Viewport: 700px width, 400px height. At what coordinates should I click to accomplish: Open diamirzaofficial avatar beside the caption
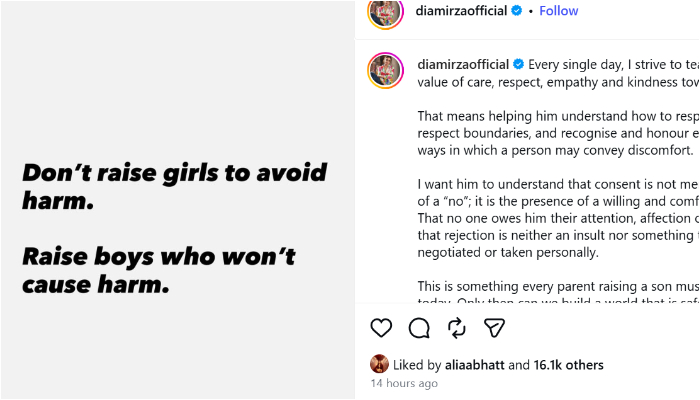pyautogui.click(x=385, y=71)
